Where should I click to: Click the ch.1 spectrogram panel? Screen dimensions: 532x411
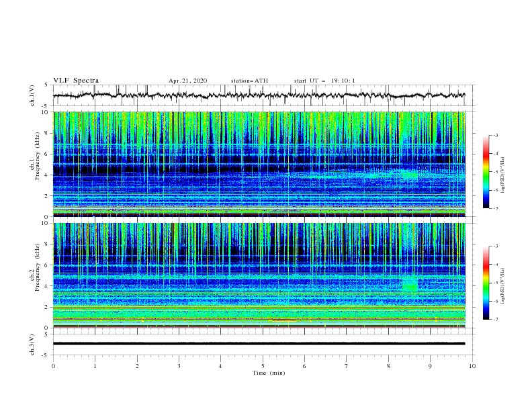[x=259, y=164]
